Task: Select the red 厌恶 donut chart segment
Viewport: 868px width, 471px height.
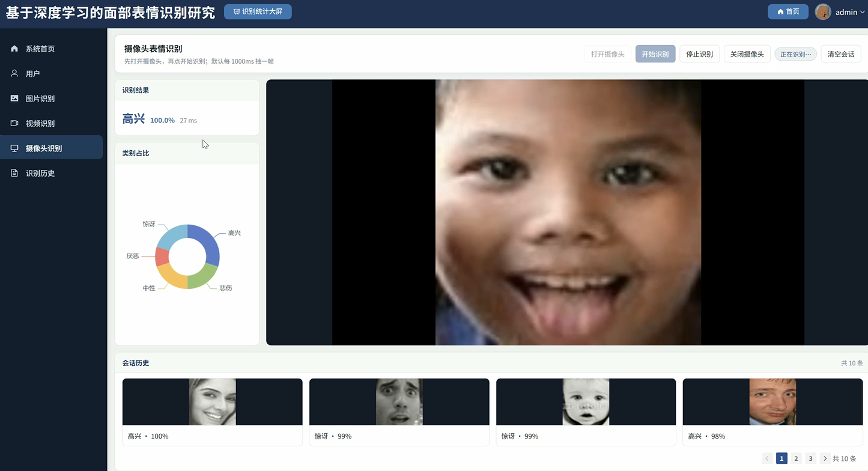Action: pyautogui.click(x=161, y=257)
